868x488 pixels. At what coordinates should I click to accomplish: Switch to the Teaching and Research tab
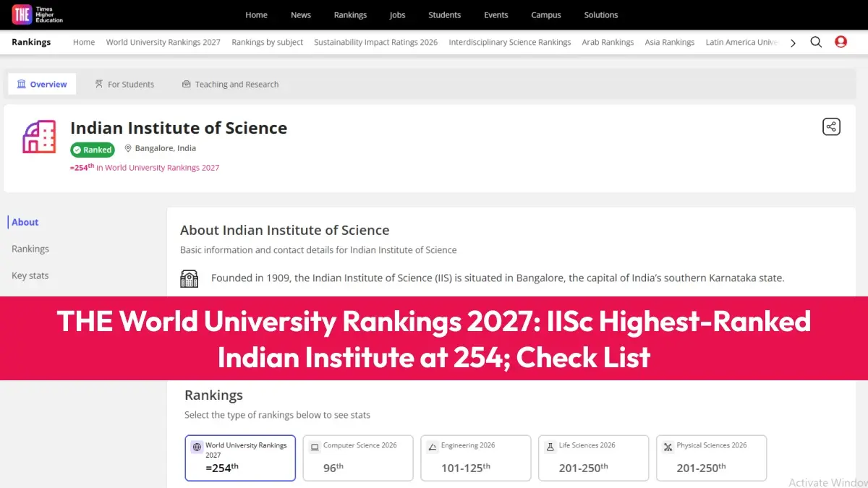230,84
